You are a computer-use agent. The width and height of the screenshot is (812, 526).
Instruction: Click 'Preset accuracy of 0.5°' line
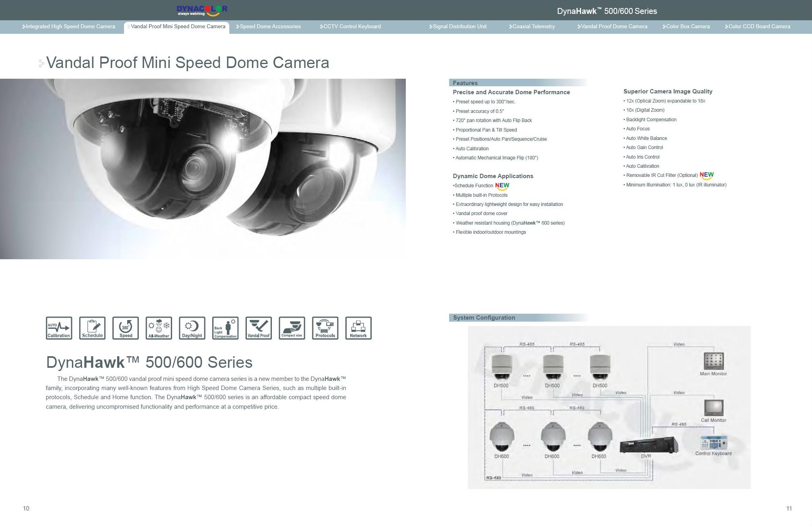(x=478, y=111)
